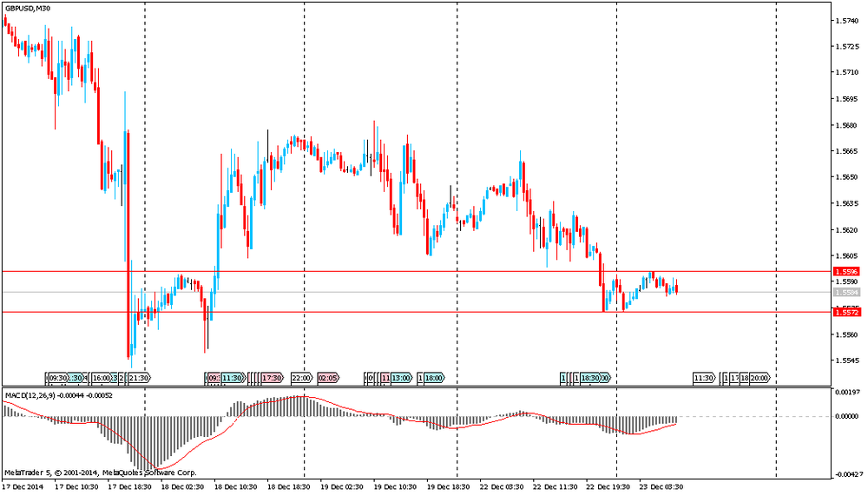Select the 22:00 calendar event marker
868x496 pixels.
(x=301, y=378)
